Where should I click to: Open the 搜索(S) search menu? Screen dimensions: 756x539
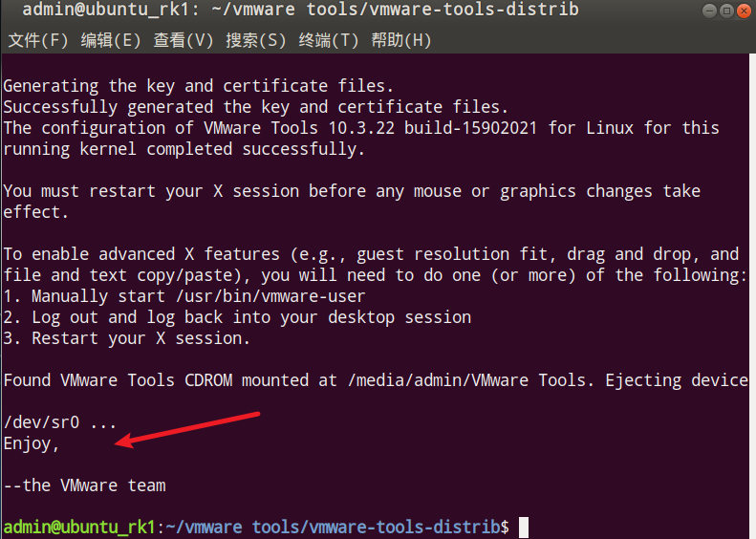pos(256,41)
